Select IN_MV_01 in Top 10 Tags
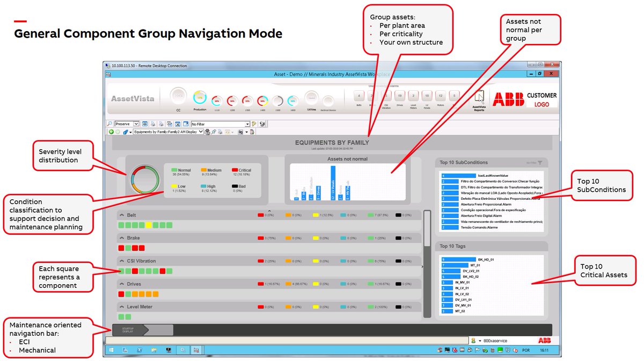The image size is (644, 361). tap(455, 282)
